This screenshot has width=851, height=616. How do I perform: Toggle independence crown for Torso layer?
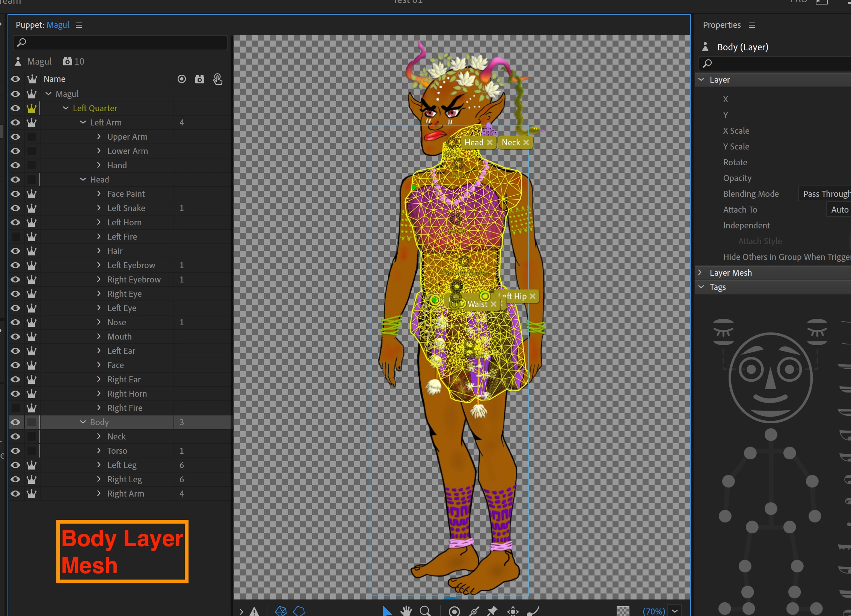[32, 451]
